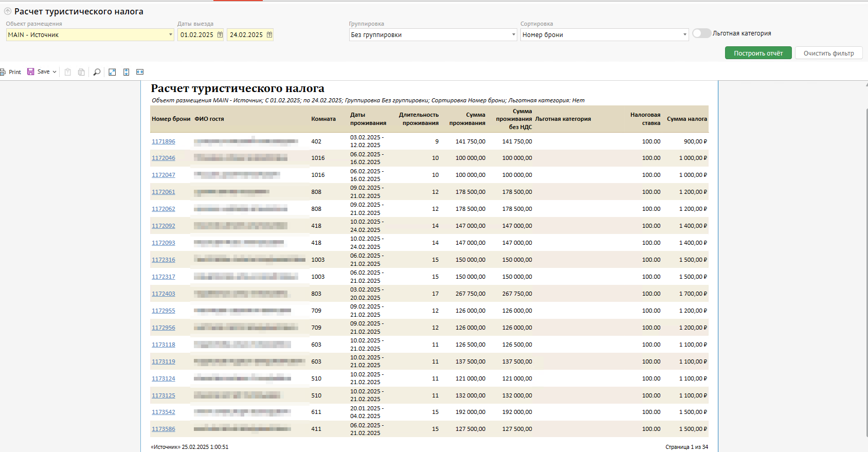Expand the Объект размещения dropdown
This screenshot has width=868, height=452.
click(x=170, y=35)
